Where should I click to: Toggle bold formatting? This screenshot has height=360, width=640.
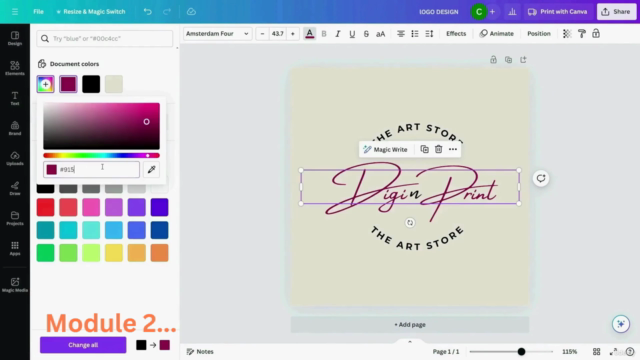pos(324,34)
